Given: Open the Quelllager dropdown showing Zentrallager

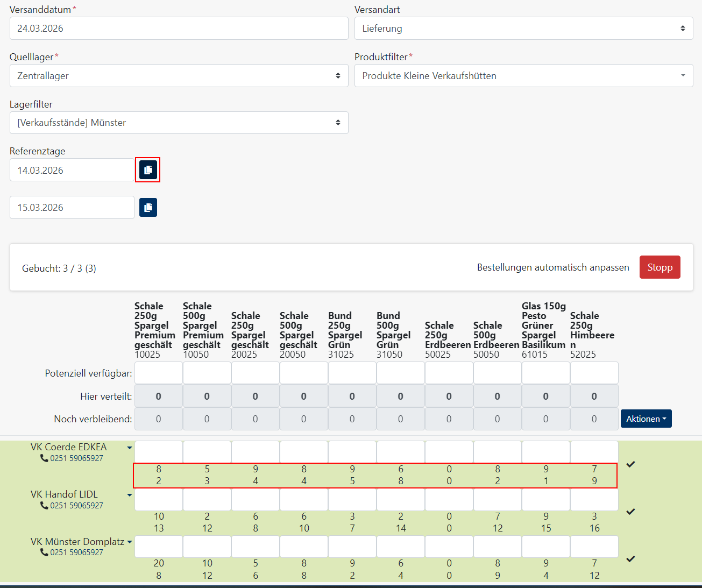Looking at the screenshot, I should (x=179, y=76).
